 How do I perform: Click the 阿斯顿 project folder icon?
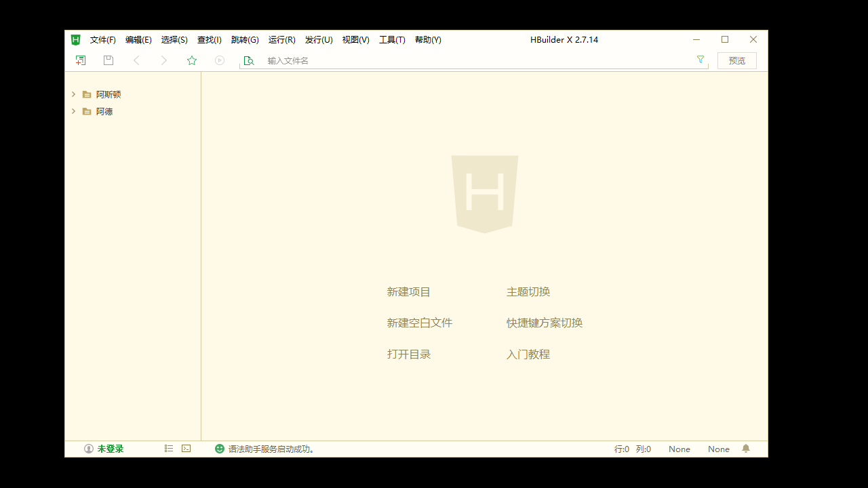click(87, 95)
